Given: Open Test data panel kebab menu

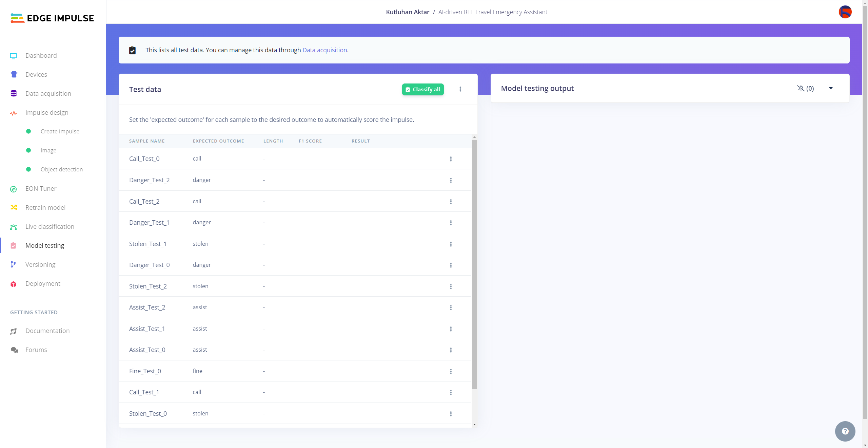Looking at the screenshot, I should (x=460, y=89).
